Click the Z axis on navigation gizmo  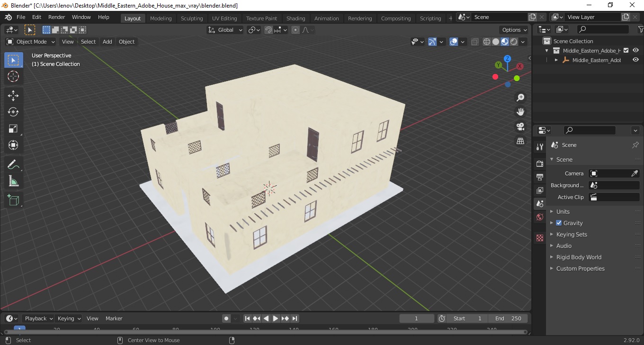pyautogui.click(x=507, y=59)
